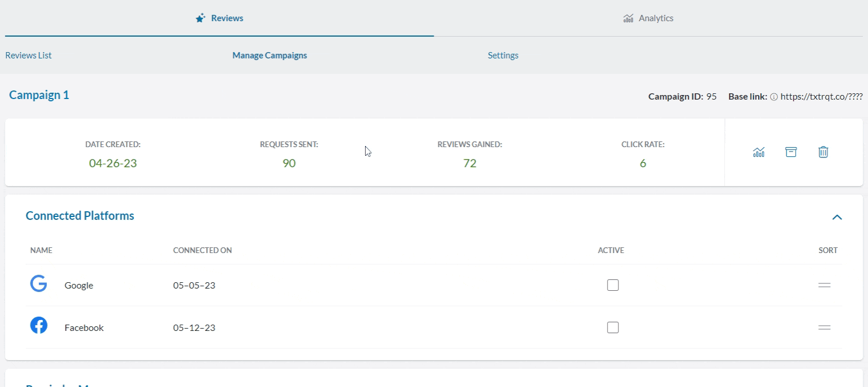This screenshot has width=868, height=387.
Task: Switch to the Reviews tab
Action: [227, 18]
